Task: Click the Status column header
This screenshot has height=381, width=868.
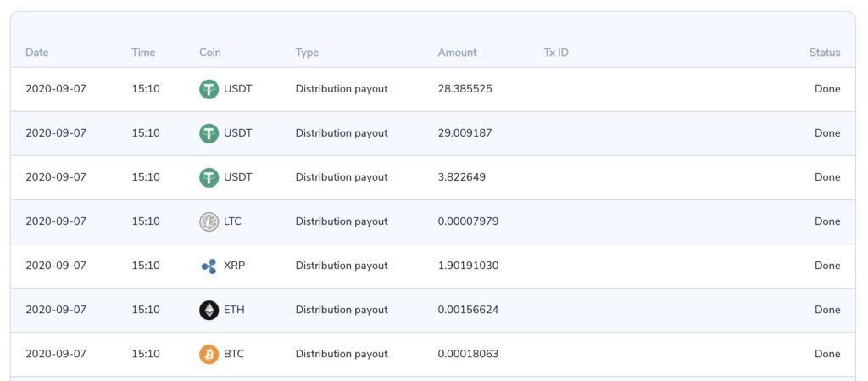Action: tap(824, 53)
